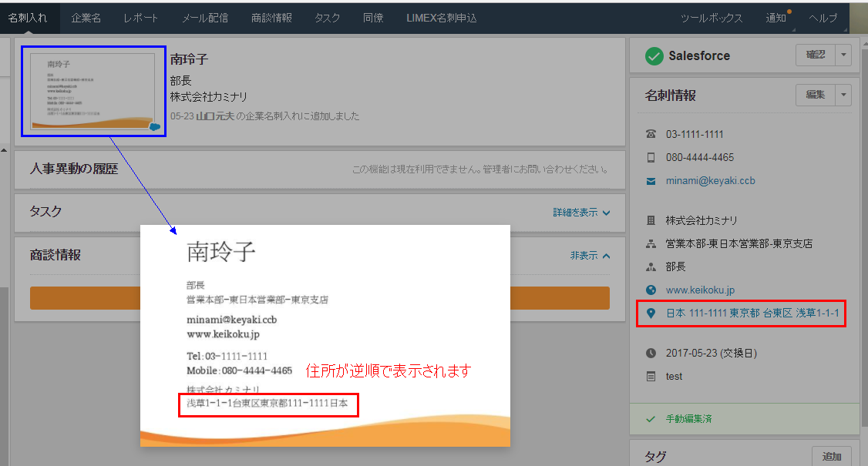Open the LIMEX名刺申込 menu
Viewport: 868px width, 466px height.
click(x=441, y=18)
